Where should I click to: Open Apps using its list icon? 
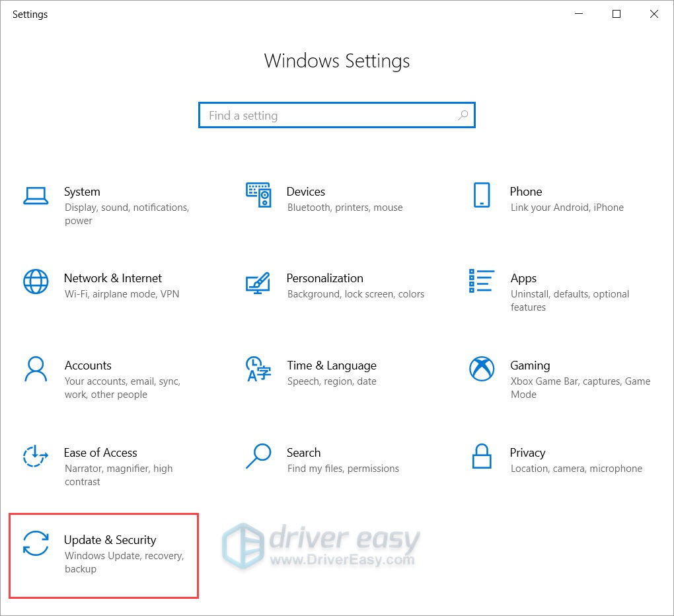click(482, 281)
